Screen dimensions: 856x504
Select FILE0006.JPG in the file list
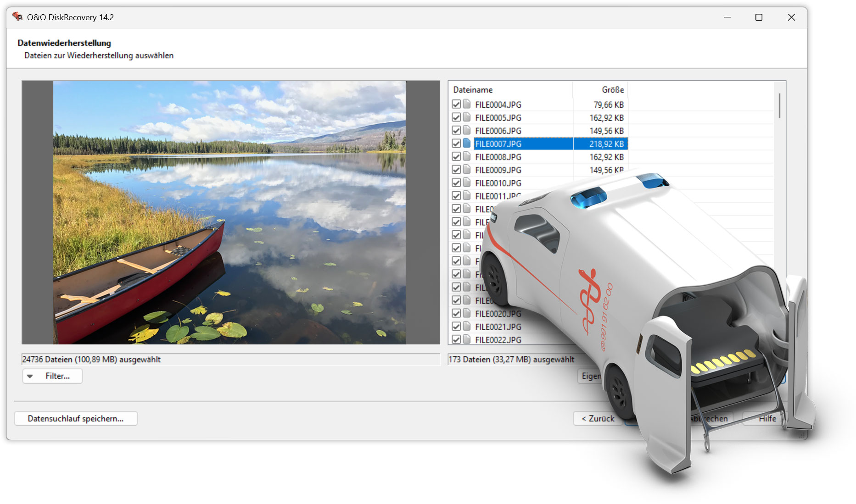pyautogui.click(x=498, y=130)
